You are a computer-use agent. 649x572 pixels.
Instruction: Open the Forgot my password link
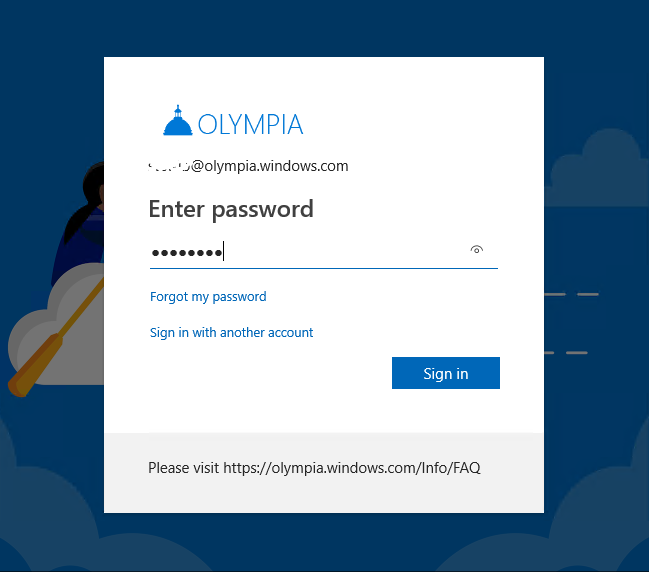pyautogui.click(x=208, y=296)
